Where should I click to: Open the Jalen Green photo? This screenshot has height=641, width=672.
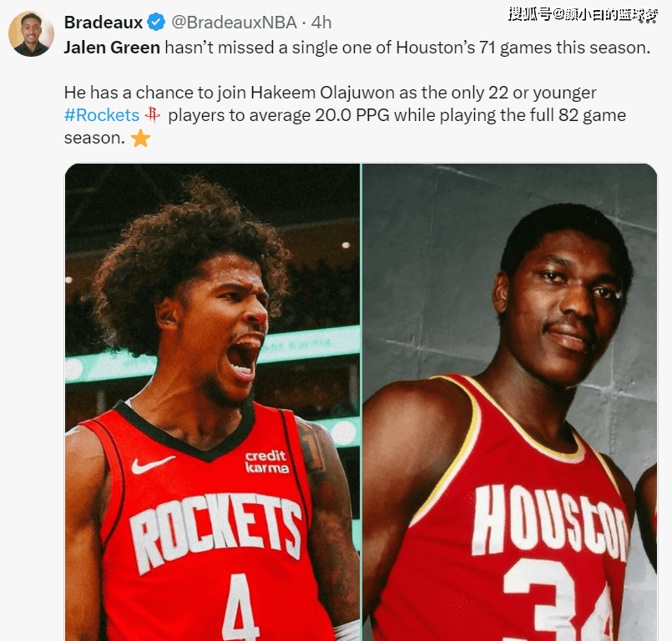[213, 402]
